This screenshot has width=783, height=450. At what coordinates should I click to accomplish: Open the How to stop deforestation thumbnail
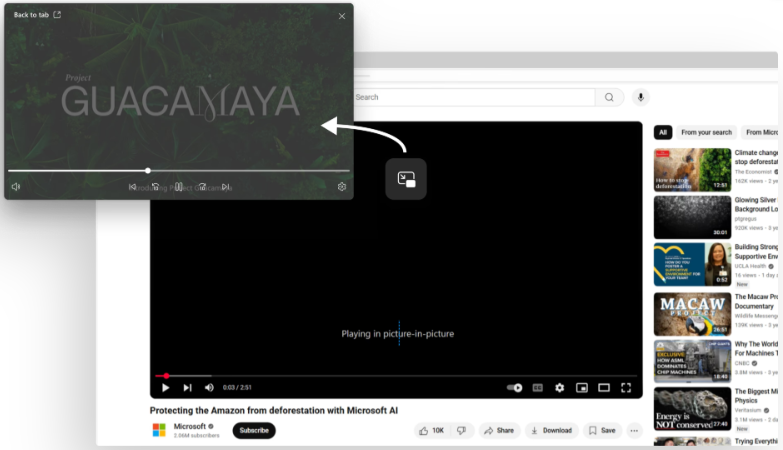[692, 170]
